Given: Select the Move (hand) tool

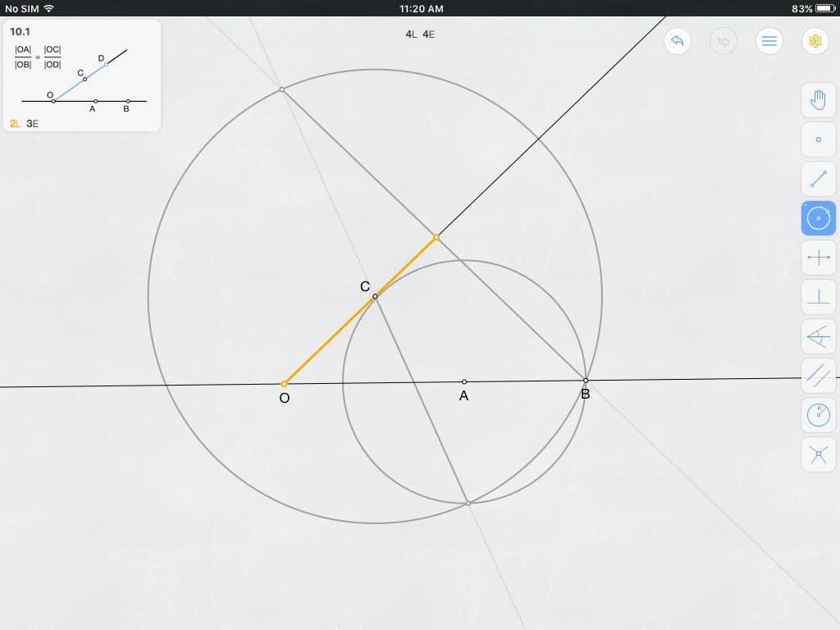Looking at the screenshot, I should tap(818, 100).
